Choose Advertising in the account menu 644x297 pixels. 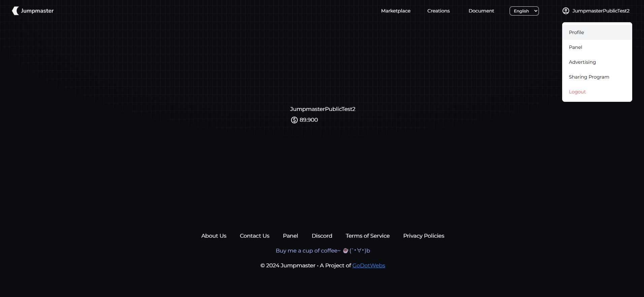pos(582,62)
